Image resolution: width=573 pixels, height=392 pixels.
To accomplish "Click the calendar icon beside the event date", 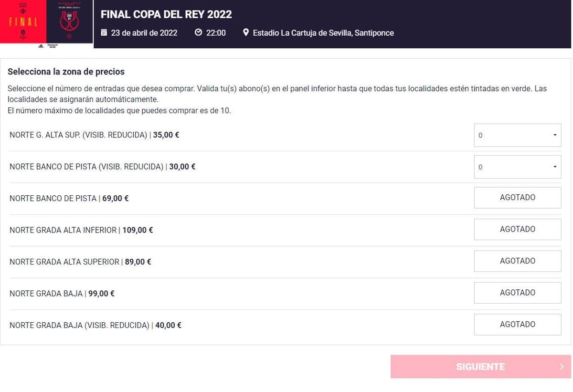I will [103, 32].
